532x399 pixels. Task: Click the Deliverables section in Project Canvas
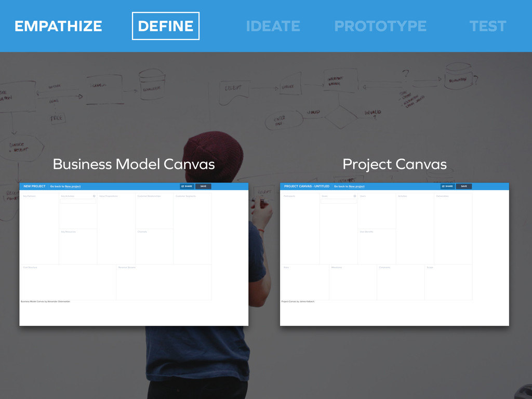click(453, 229)
